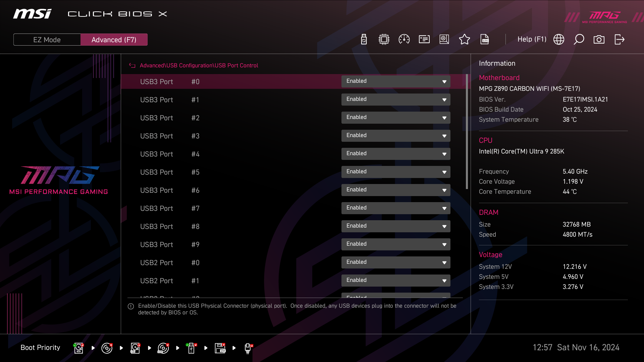Switch to EZ Mode
Image resolution: width=644 pixels, height=362 pixels.
(47, 40)
